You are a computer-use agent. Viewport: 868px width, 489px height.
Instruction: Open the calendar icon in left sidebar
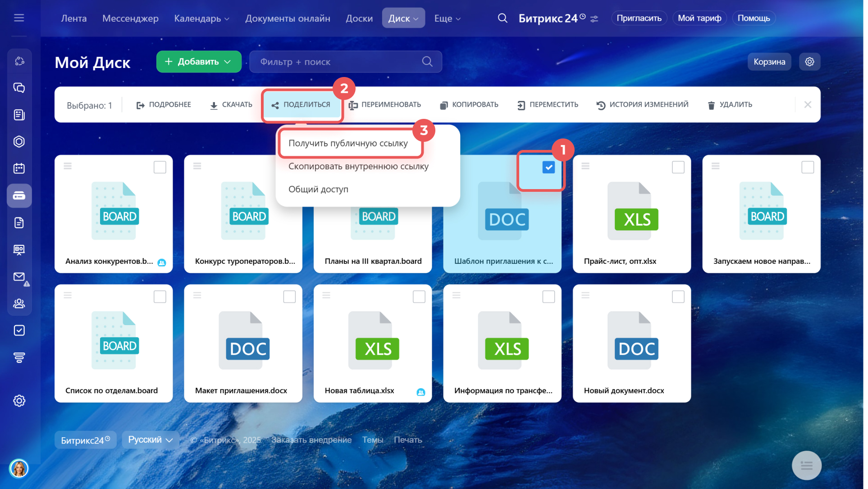point(19,168)
